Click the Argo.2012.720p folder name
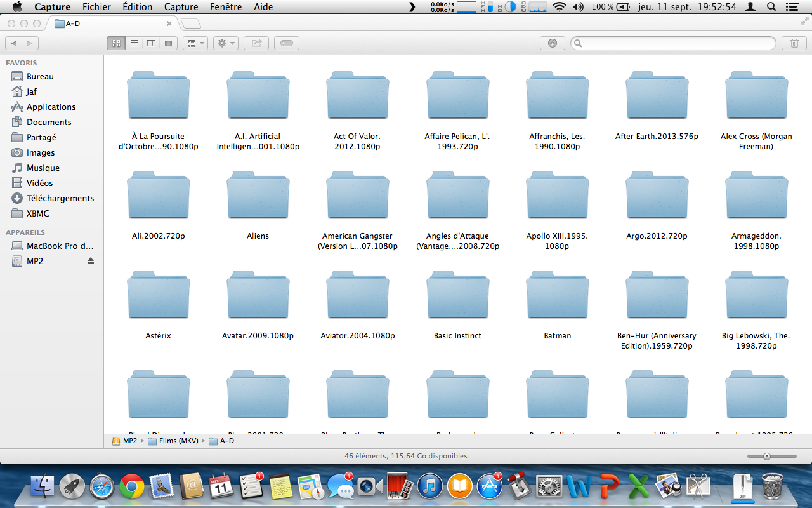 657,236
